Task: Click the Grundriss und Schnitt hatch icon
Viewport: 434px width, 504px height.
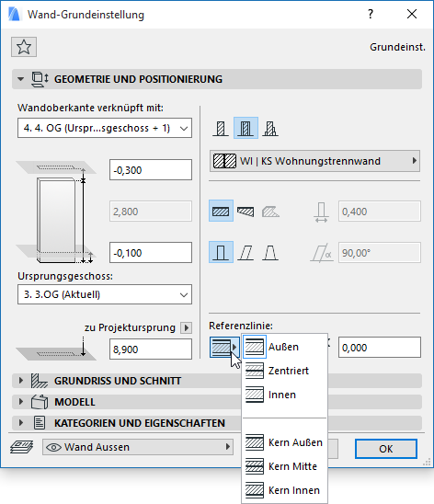Action: [x=40, y=381]
